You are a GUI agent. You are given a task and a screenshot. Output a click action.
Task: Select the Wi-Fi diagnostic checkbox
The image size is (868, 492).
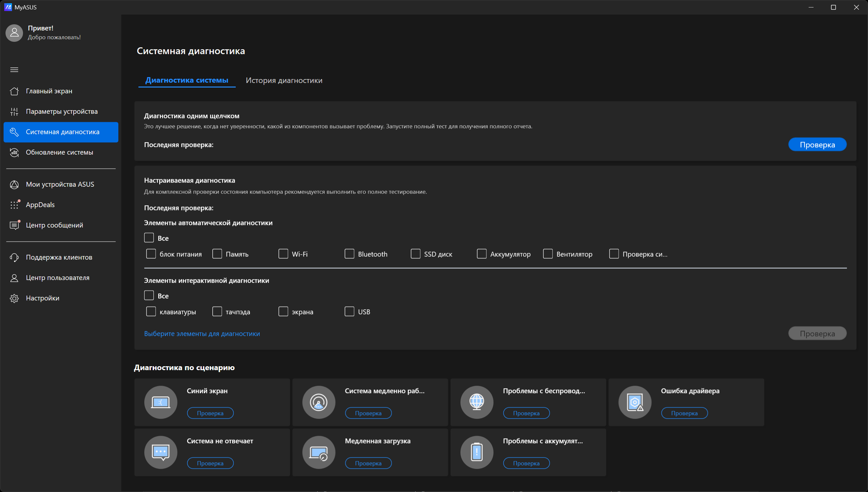coord(283,254)
